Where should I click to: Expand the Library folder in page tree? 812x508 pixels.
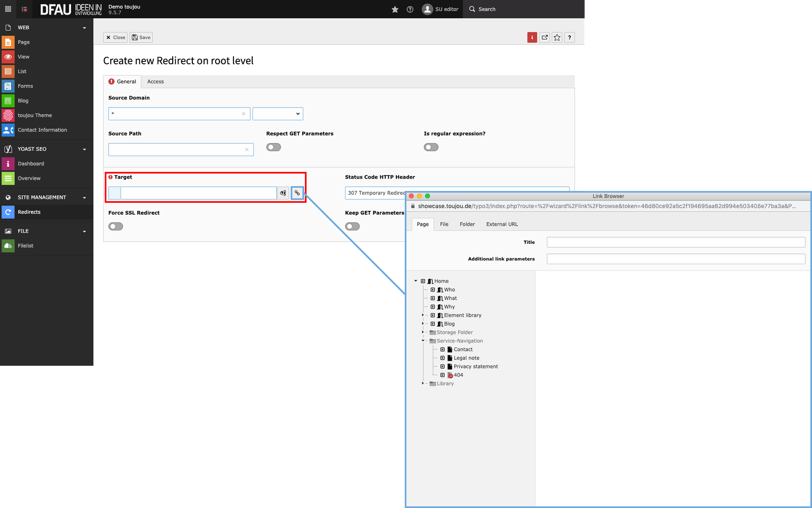422,384
